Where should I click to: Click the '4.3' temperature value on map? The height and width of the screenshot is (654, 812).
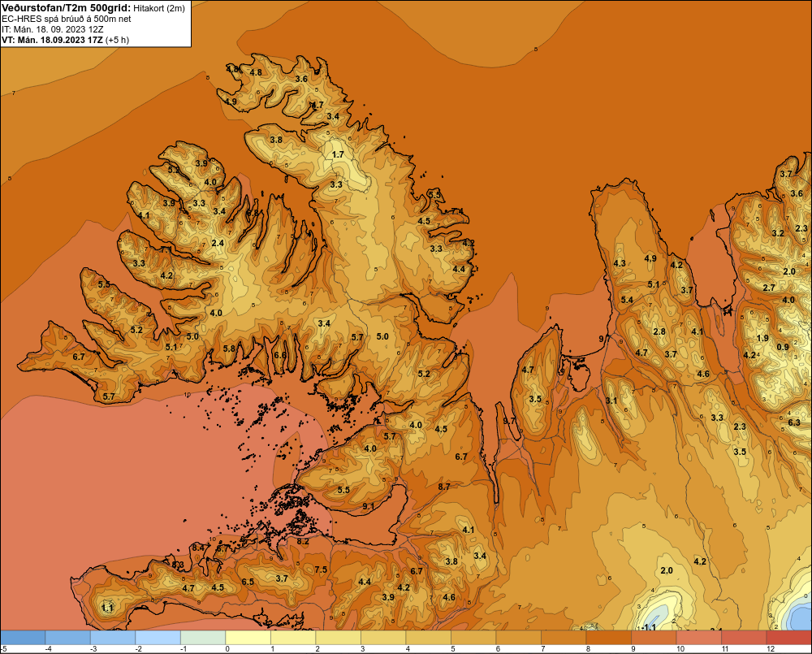[620, 263]
